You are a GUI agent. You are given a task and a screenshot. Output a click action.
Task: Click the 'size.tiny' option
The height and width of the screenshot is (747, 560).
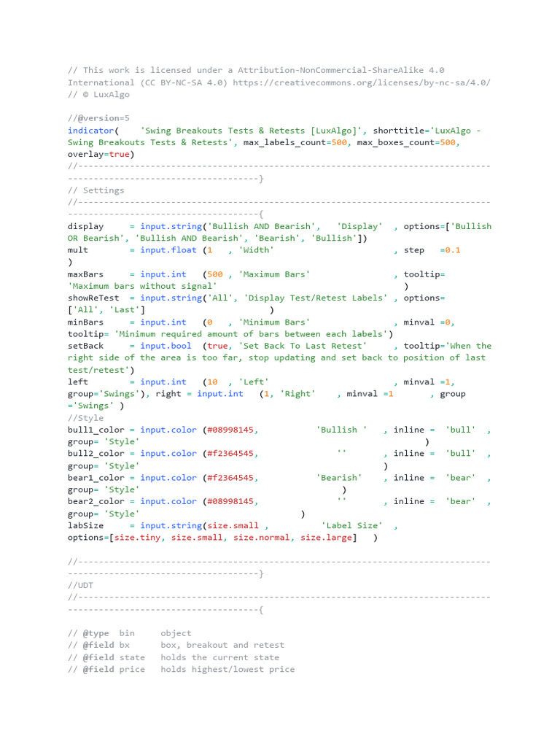(137, 538)
